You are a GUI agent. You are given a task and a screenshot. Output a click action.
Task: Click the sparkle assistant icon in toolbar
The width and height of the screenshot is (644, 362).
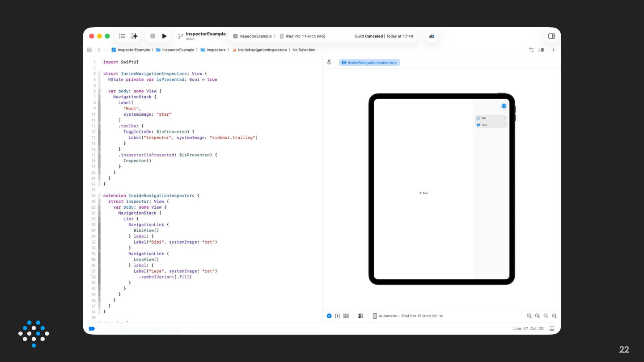tap(134, 36)
